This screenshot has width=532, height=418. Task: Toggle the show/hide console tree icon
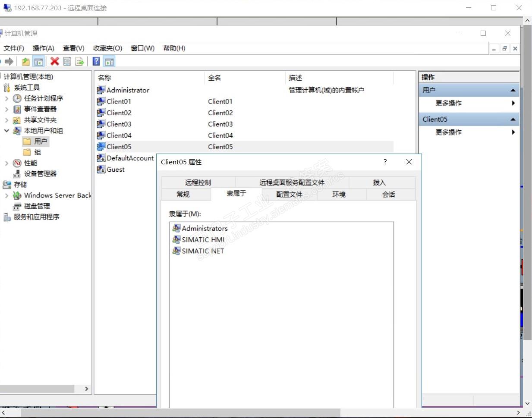39,61
